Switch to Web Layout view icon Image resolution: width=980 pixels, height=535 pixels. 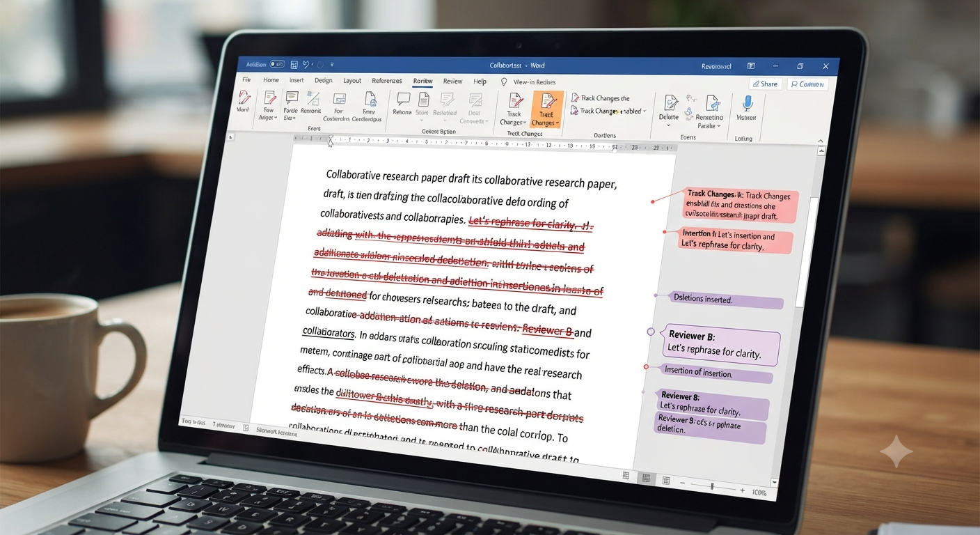(666, 480)
